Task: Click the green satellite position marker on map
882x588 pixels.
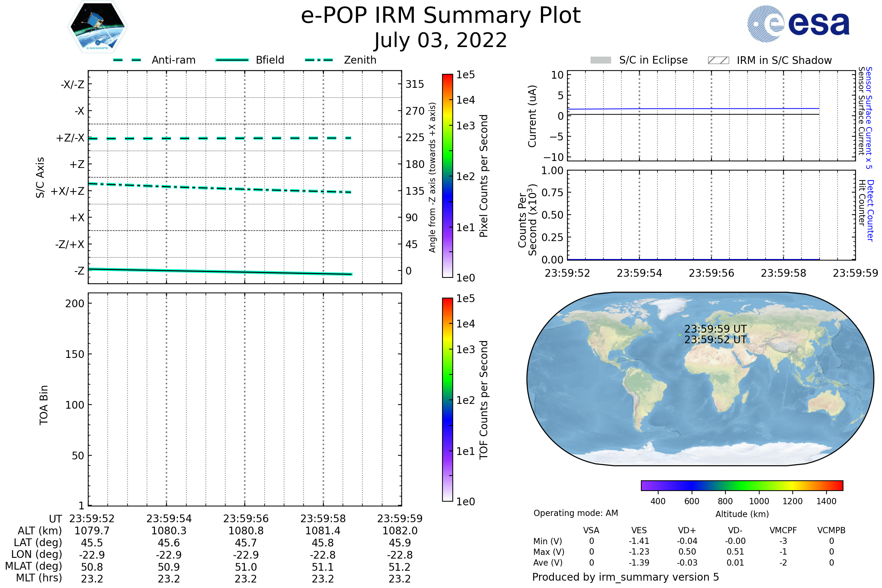Action: tap(680, 335)
